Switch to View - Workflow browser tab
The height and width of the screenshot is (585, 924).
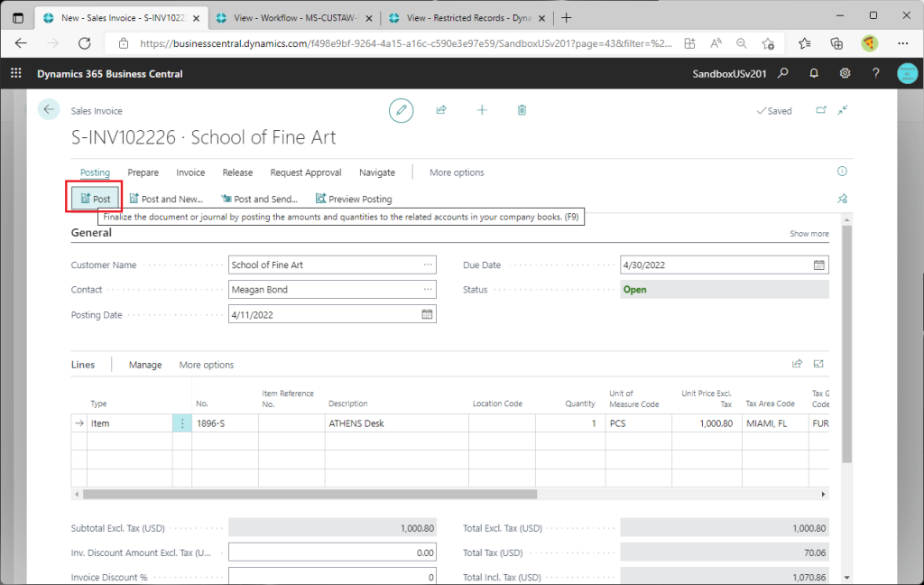295,18
